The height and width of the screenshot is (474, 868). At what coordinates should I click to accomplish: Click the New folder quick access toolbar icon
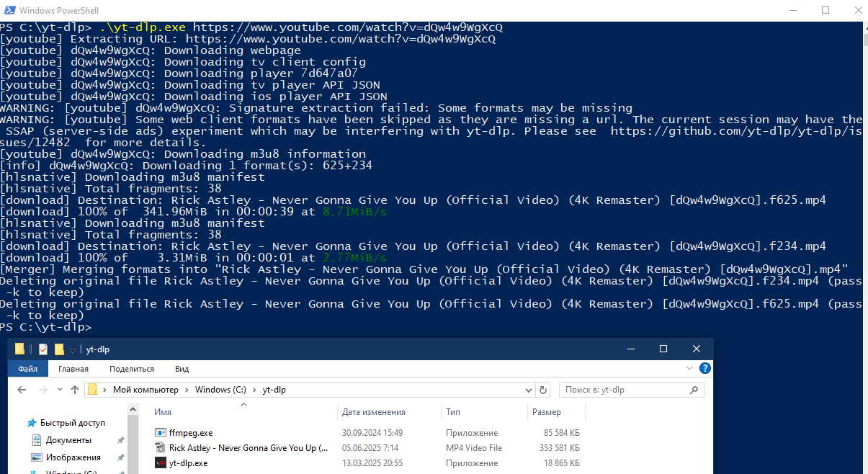click(x=59, y=349)
